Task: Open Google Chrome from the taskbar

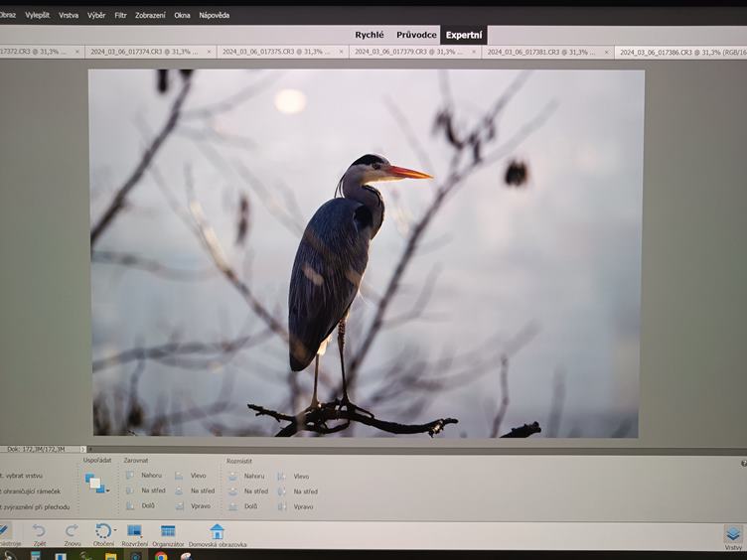Action: (x=161, y=556)
